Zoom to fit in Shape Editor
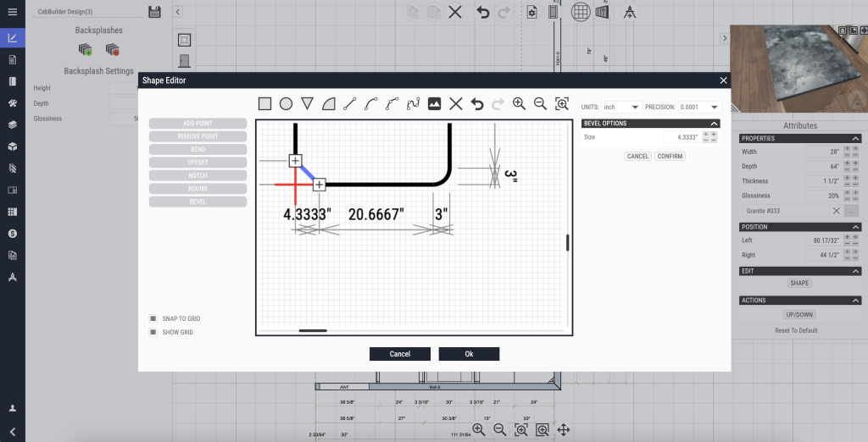This screenshot has height=442, width=868. pyautogui.click(x=562, y=103)
